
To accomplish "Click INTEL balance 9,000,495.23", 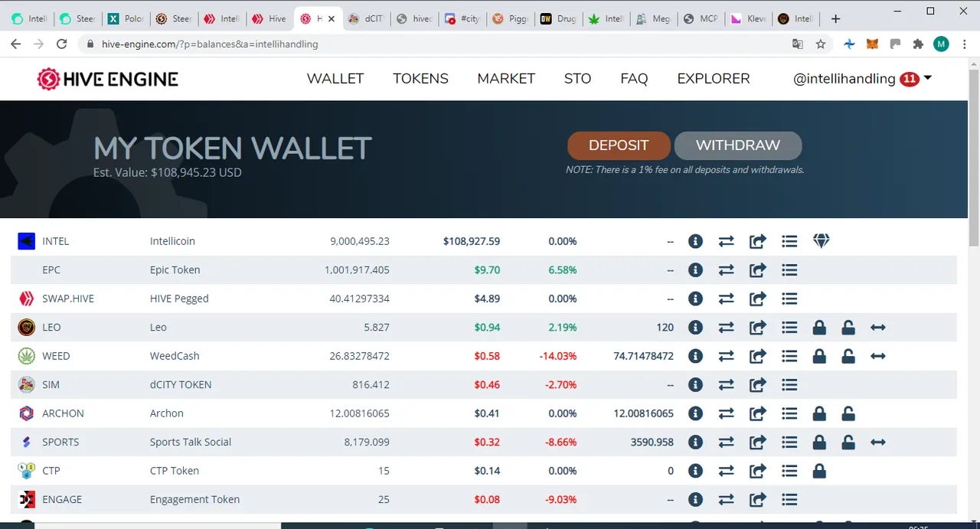I will [x=360, y=241].
